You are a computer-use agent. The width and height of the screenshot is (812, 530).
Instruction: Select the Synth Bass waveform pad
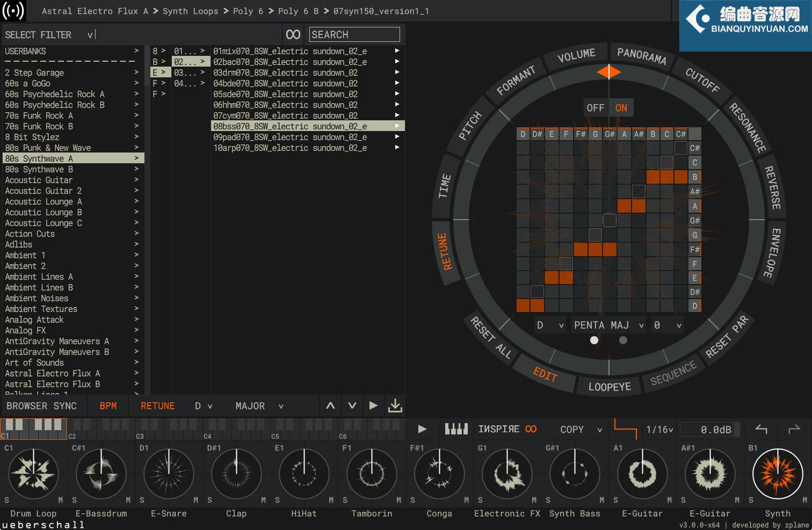(575, 474)
